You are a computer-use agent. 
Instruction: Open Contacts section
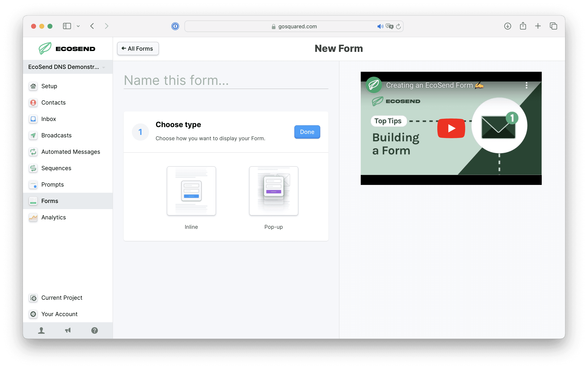68,102
